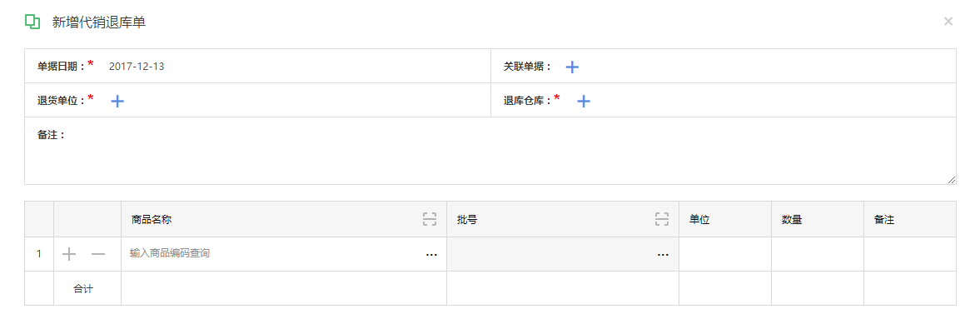The image size is (980, 329).
Task: Close the 新增代销退库单 dialog
Action: click(948, 22)
